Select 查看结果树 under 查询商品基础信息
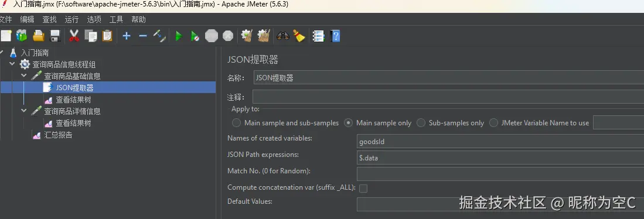This screenshot has height=219, width=644. (x=73, y=100)
